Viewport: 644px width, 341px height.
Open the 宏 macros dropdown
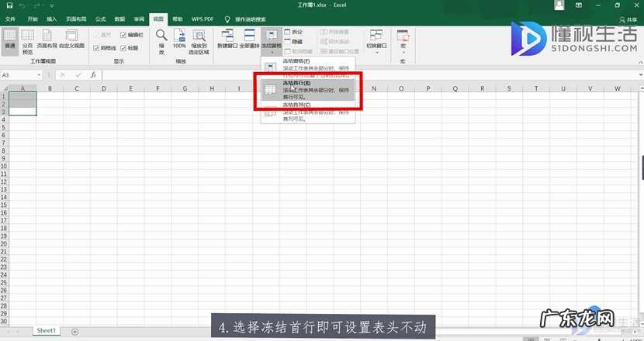(403, 41)
